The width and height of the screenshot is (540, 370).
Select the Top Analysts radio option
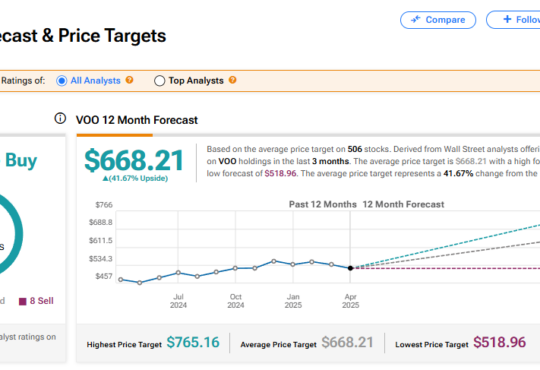[159, 81]
